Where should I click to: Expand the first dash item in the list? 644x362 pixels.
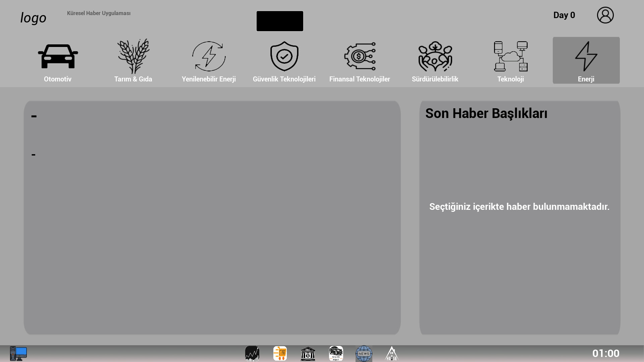tap(34, 116)
